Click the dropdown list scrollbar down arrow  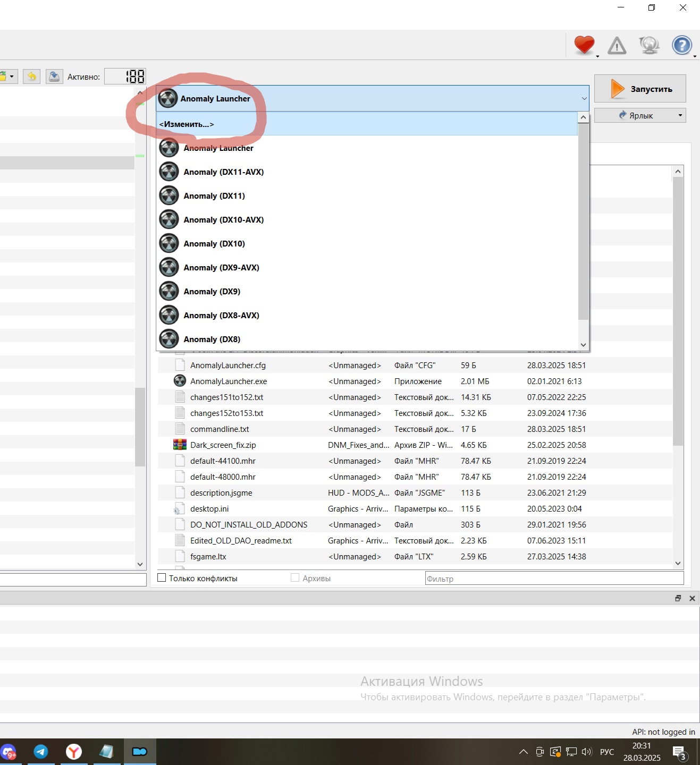[583, 345]
